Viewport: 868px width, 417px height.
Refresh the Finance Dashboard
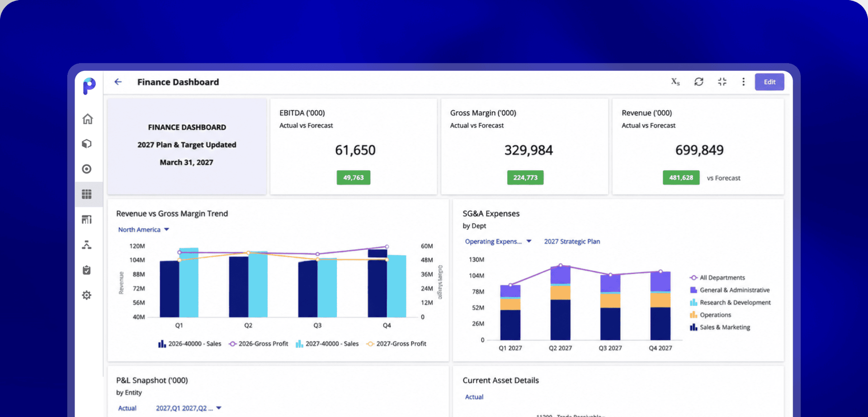[699, 82]
